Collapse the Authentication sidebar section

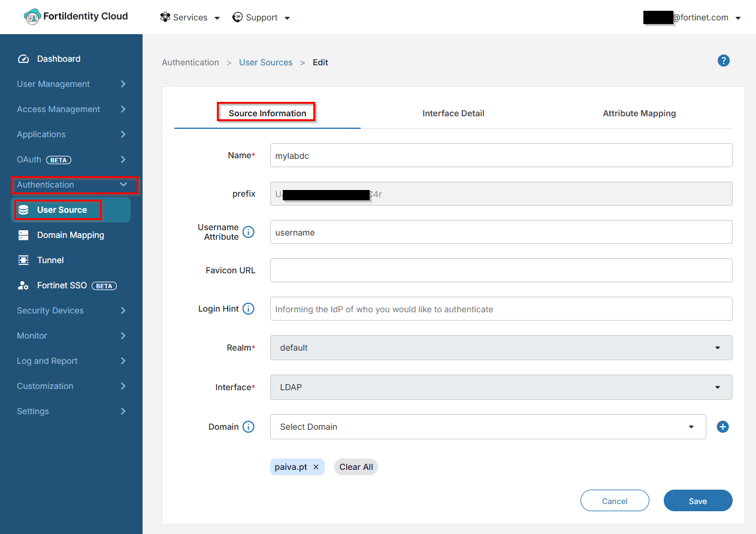pos(71,185)
